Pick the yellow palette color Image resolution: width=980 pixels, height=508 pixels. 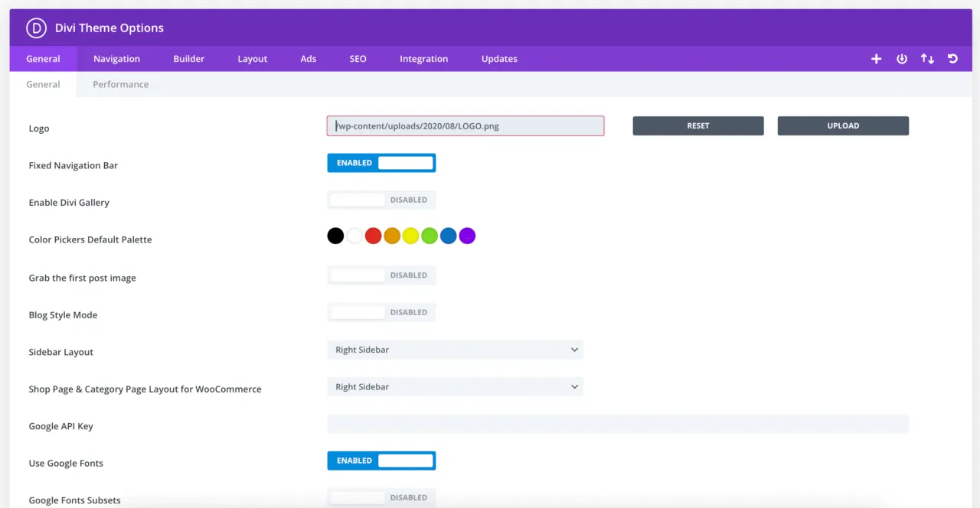[410, 236]
